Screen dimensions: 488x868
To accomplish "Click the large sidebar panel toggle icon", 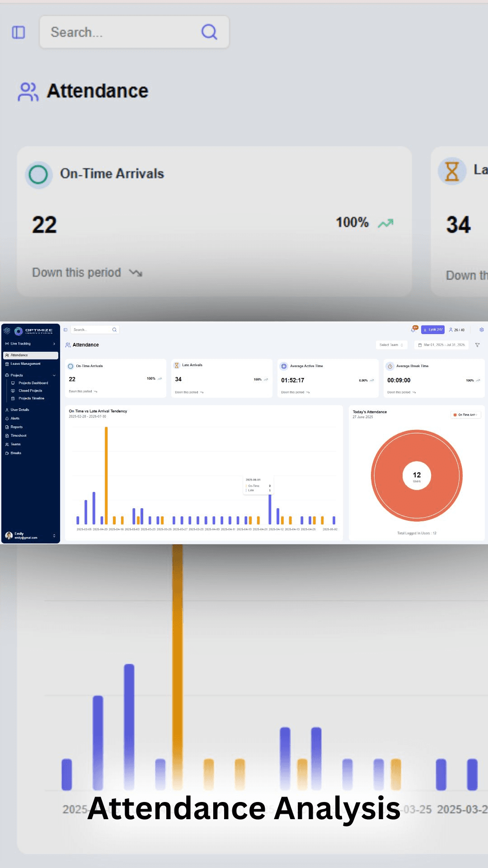I will click(x=19, y=32).
